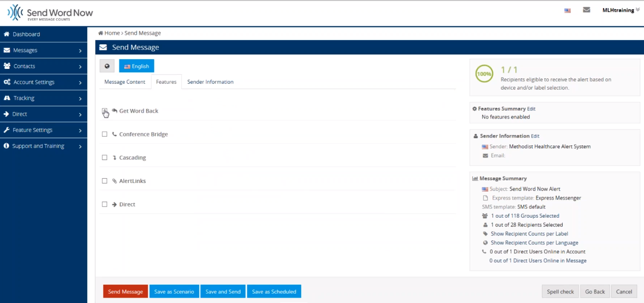Image resolution: width=644 pixels, height=303 pixels.
Task: Expand the Contacts menu chevron
Action: click(80, 66)
